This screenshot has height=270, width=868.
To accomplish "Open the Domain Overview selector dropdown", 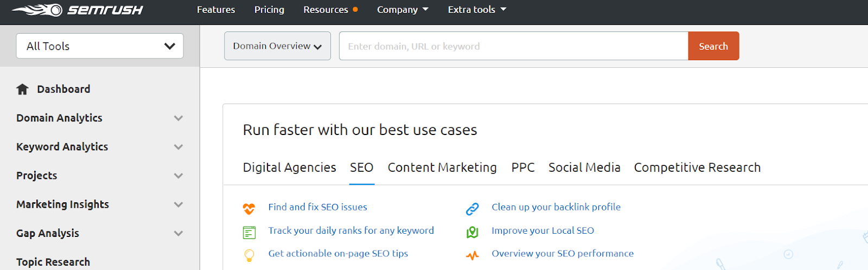I will click(277, 46).
